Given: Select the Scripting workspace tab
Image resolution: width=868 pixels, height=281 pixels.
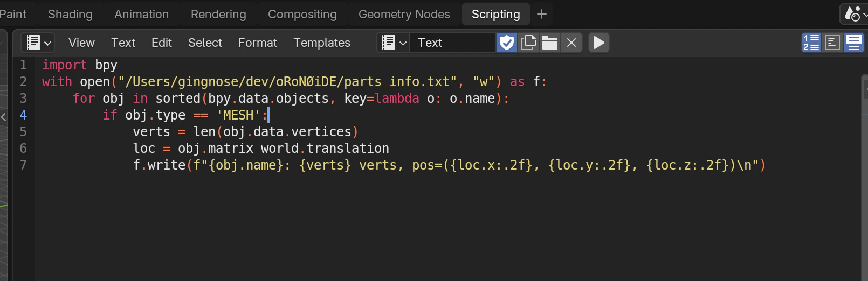Looking at the screenshot, I should [496, 14].
